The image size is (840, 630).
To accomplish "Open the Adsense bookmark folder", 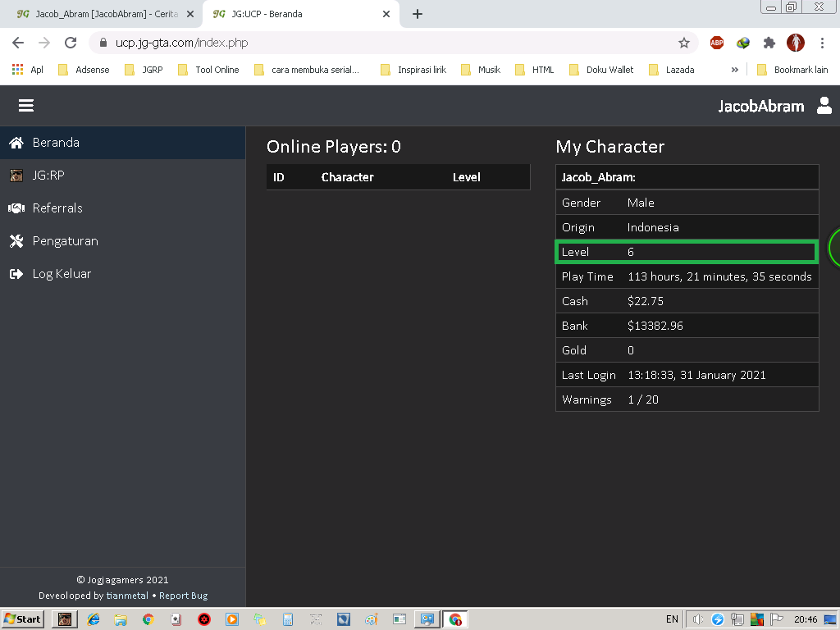I will [x=84, y=70].
